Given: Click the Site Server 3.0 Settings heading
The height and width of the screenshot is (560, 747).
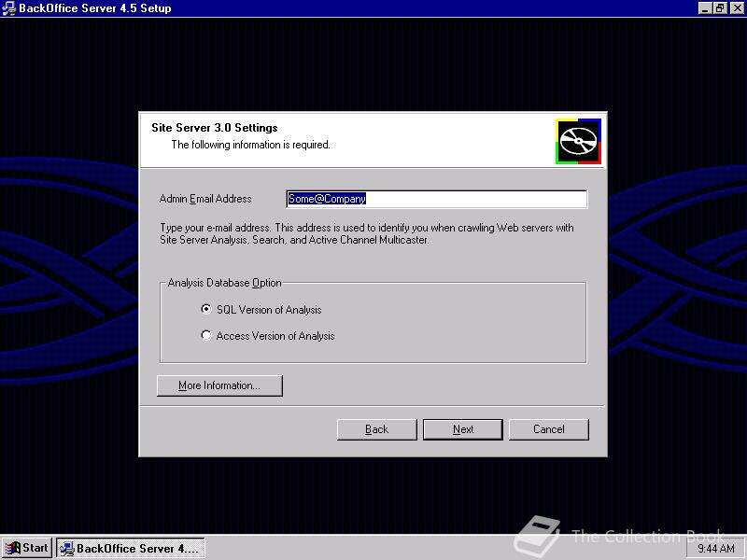Looking at the screenshot, I should click(x=215, y=128).
